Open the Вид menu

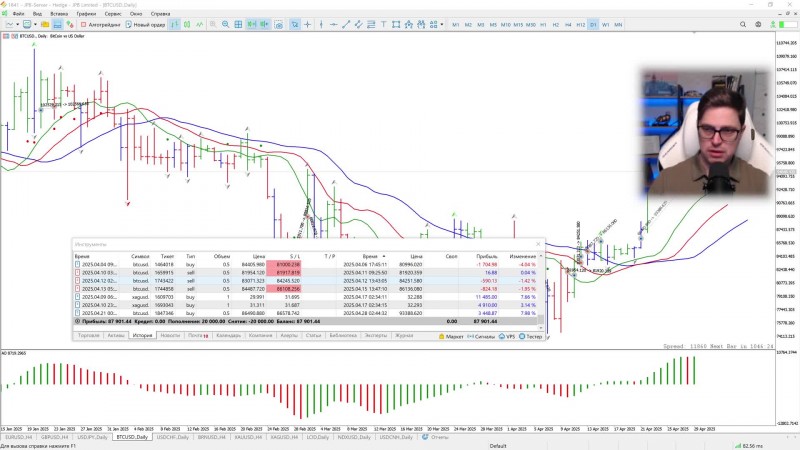[x=37, y=14]
